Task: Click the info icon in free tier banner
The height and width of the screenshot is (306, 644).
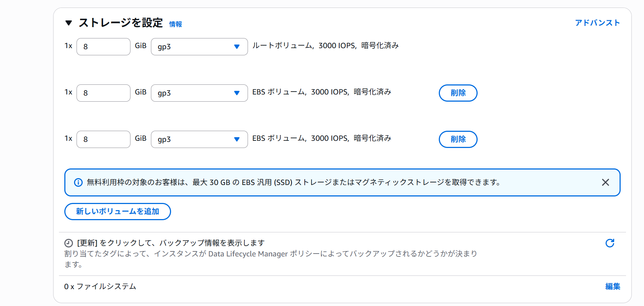Action: (78, 182)
